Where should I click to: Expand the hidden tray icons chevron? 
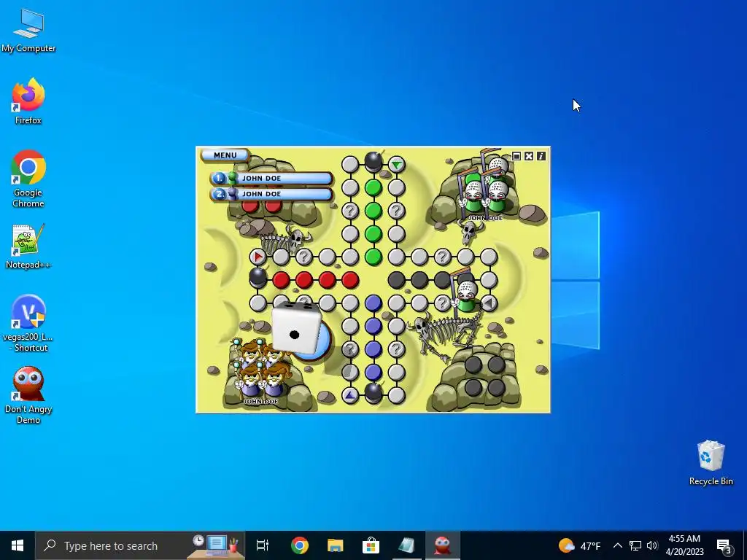617,545
